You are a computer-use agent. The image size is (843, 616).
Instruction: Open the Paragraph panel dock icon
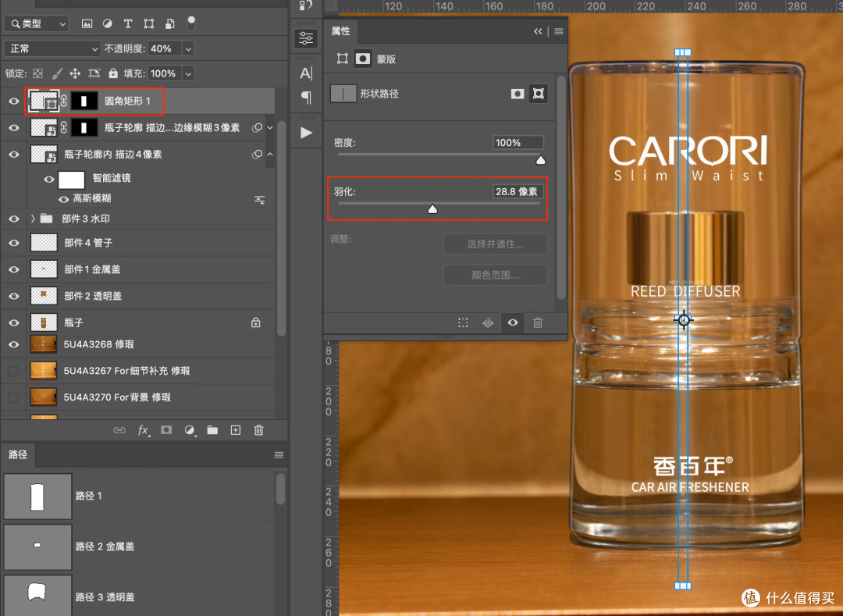[306, 98]
